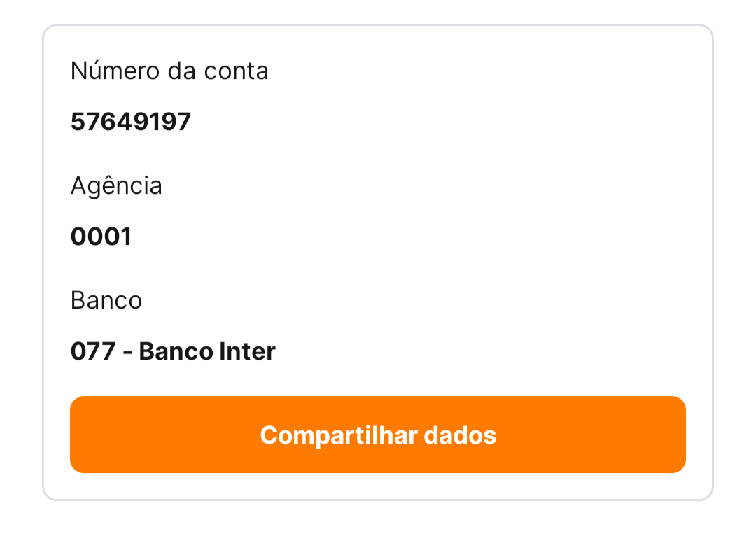756x543 pixels.
Task: Select the Número da conta label
Action: (169, 71)
